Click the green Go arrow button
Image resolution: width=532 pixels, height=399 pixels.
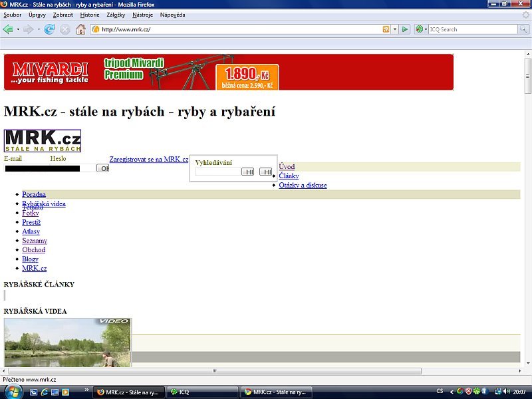coord(404,29)
